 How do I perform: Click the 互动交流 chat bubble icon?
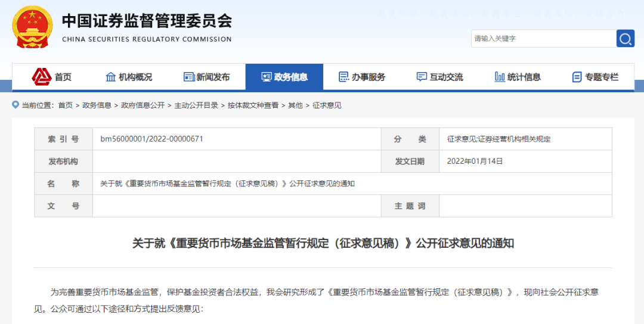click(x=422, y=77)
